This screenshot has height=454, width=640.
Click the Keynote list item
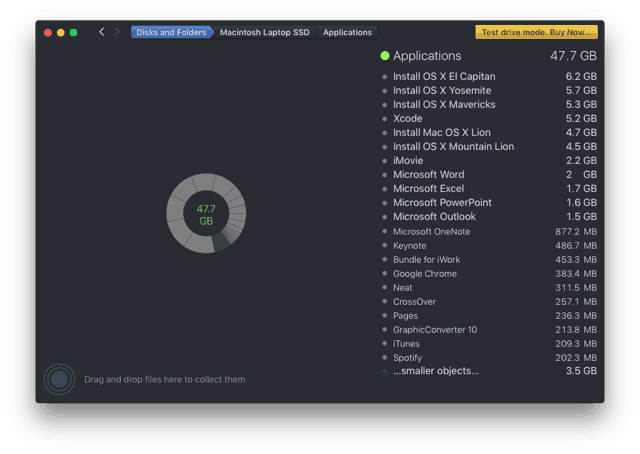pos(489,245)
